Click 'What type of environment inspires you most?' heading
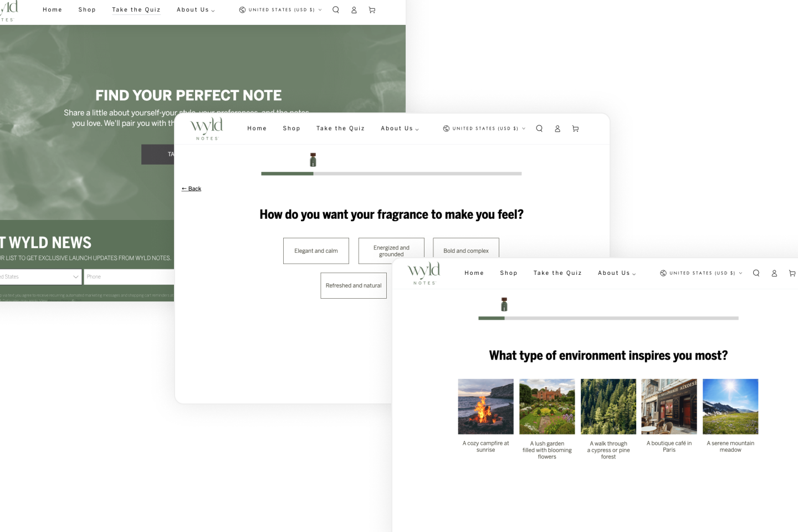The width and height of the screenshot is (798, 532). tap(608, 355)
